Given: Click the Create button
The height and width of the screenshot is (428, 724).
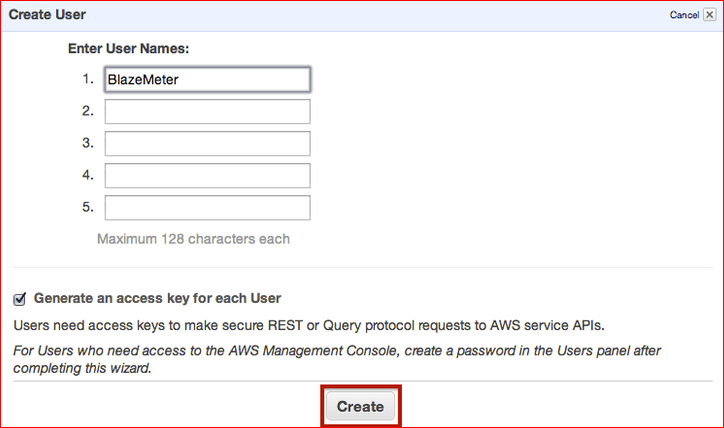Looking at the screenshot, I should tap(360, 406).
